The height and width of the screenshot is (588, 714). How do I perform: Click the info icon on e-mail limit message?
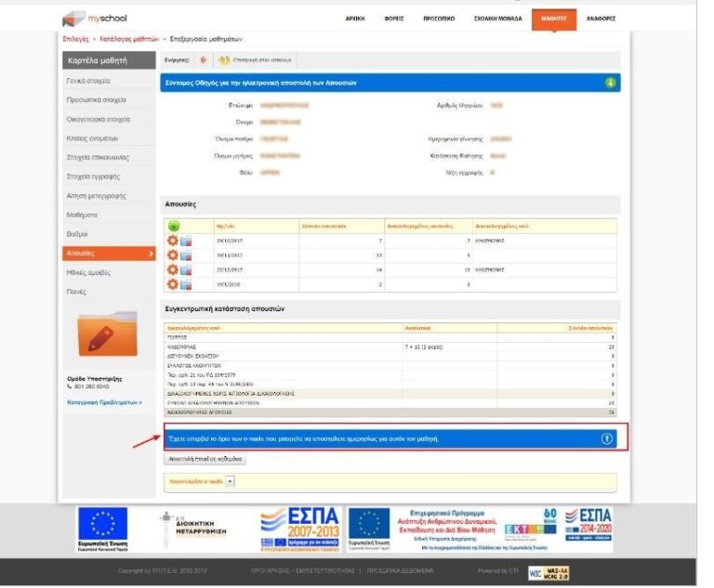click(x=607, y=438)
